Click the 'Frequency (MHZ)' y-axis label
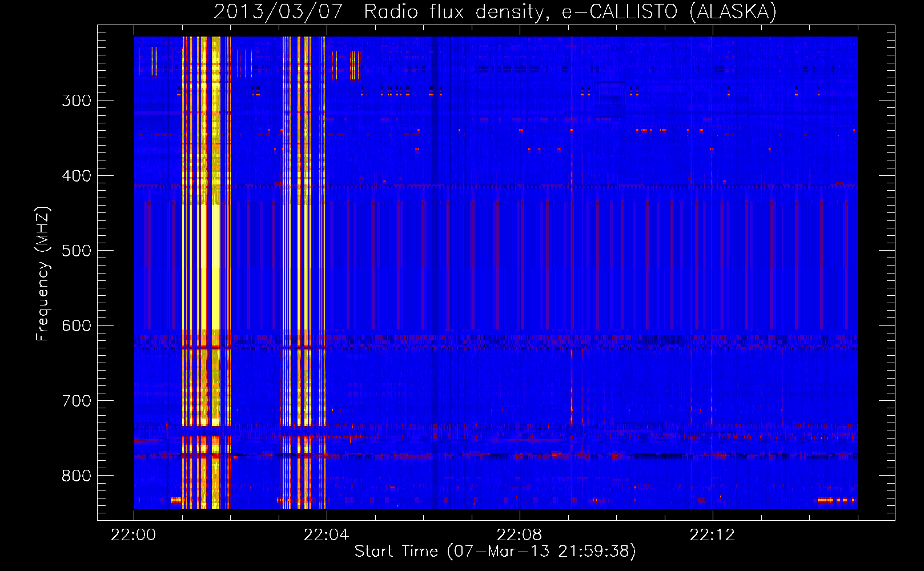This screenshot has height=571, width=924. tap(43, 274)
